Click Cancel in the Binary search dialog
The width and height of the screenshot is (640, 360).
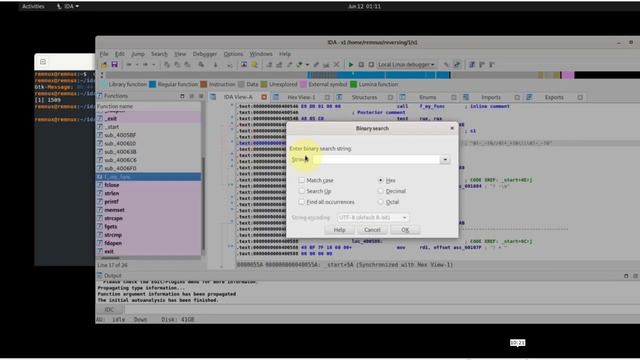[372, 230]
